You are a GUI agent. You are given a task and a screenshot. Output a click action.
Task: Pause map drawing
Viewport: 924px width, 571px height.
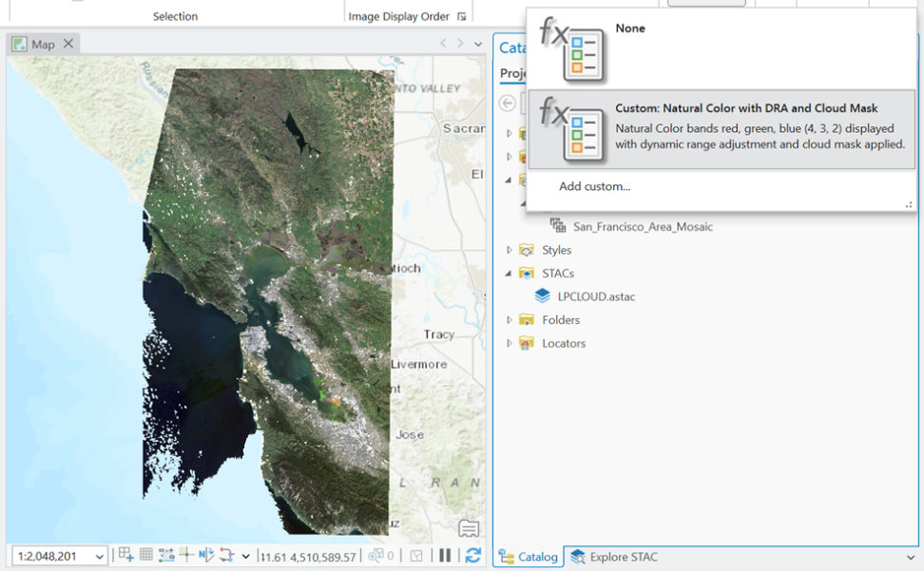coord(445,556)
